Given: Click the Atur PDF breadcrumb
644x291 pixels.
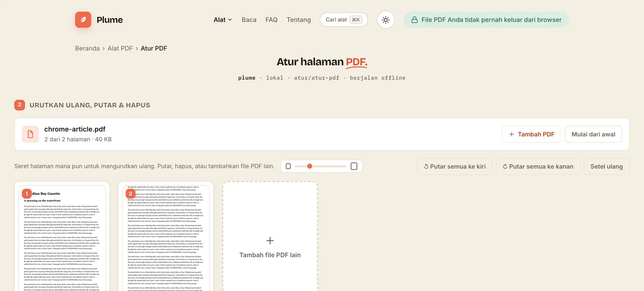Looking at the screenshot, I should (154, 48).
